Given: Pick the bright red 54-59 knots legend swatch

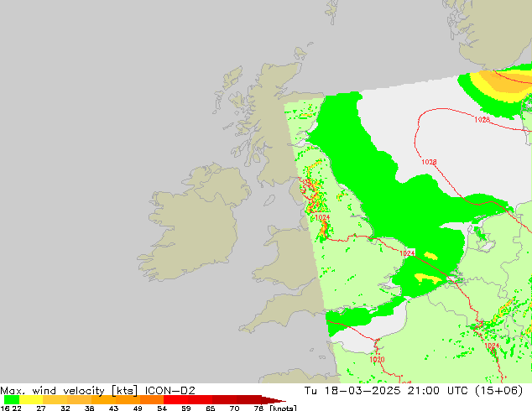Looking at the screenshot, I should coord(175,399).
